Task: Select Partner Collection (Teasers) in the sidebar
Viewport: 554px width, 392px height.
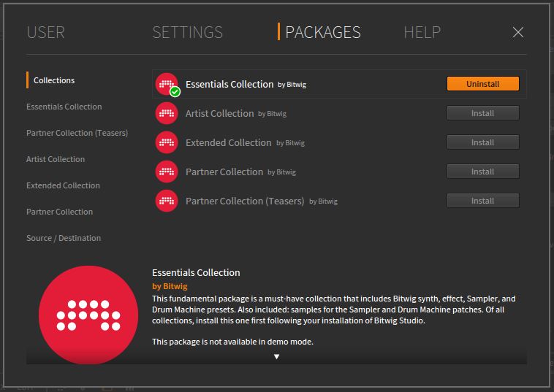Action: [77, 133]
